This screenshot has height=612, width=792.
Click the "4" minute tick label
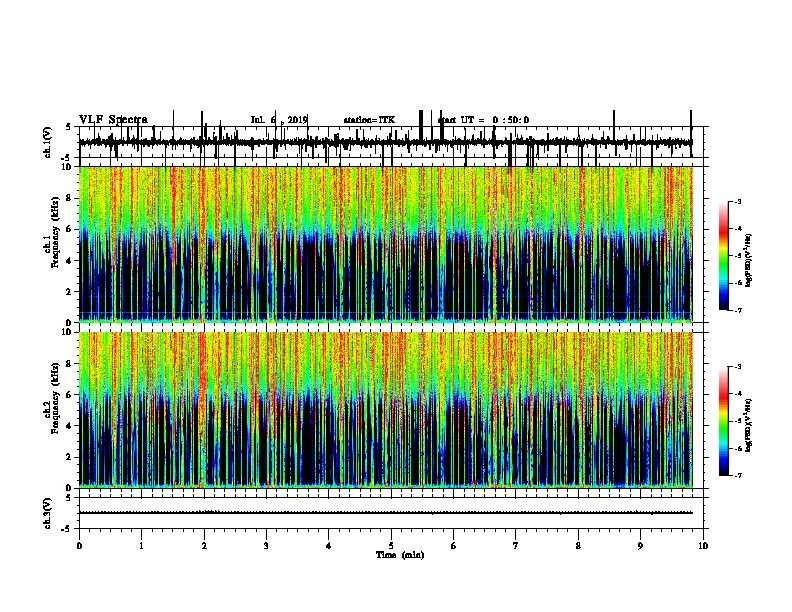coord(329,546)
